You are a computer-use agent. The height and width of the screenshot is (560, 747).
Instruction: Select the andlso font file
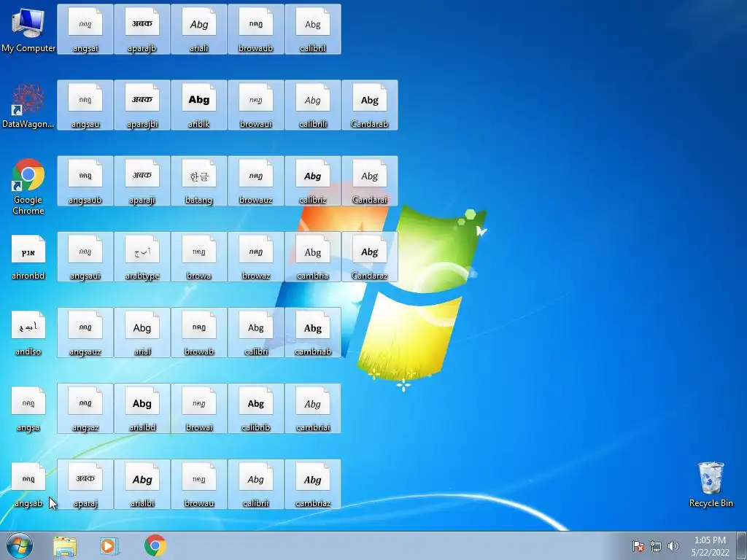tap(28, 332)
